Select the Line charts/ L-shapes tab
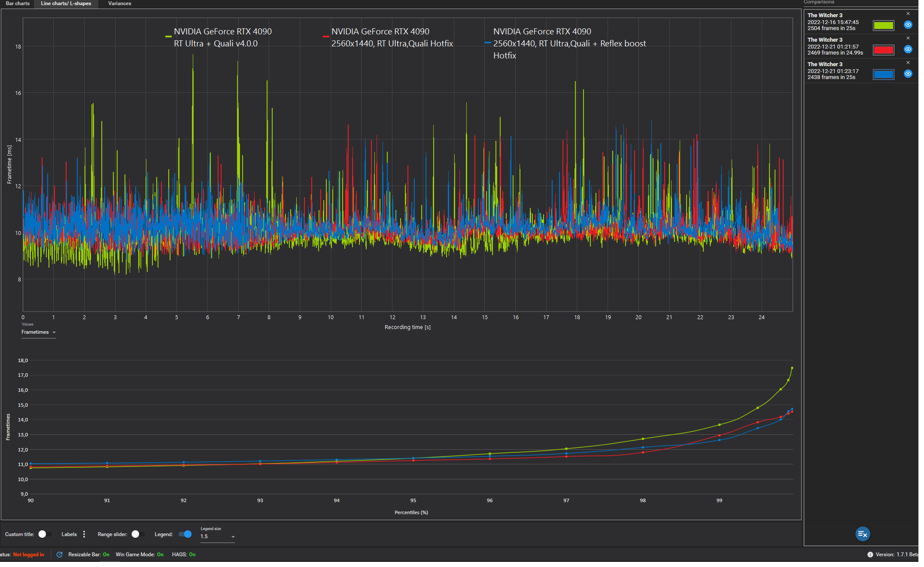Screen dimensions: 924x567 pos(66,3)
